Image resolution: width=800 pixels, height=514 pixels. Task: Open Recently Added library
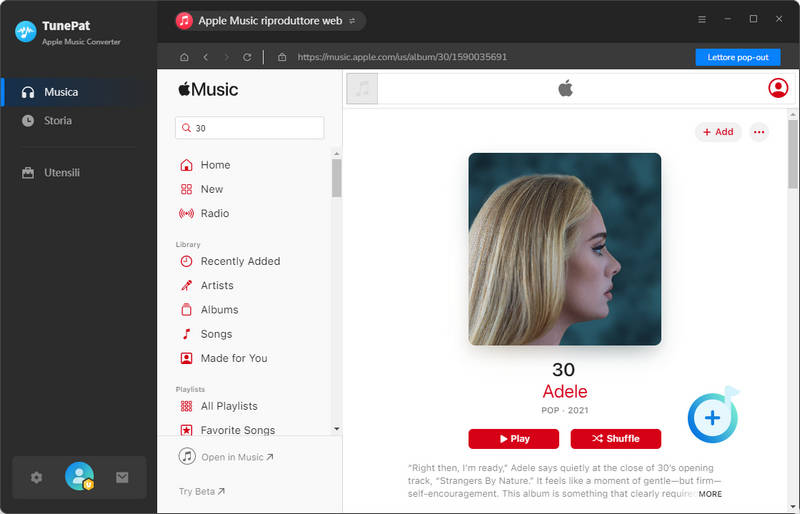coord(230,261)
